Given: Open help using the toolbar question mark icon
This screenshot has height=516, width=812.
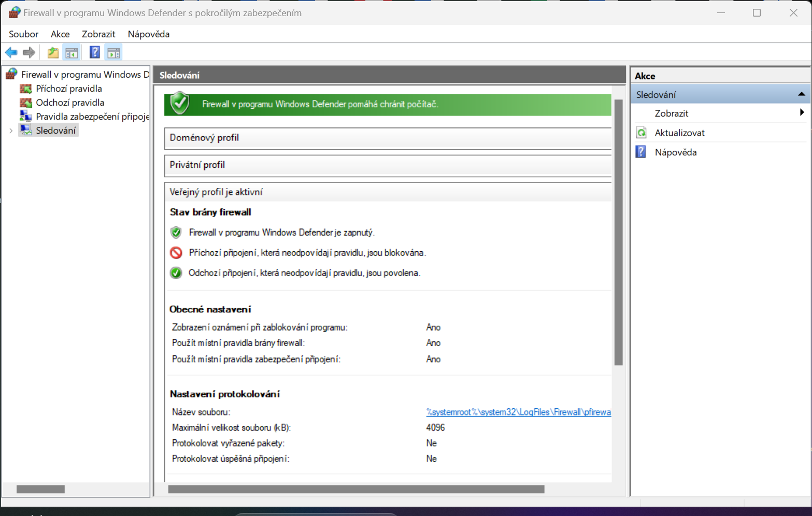Looking at the screenshot, I should click(x=95, y=52).
